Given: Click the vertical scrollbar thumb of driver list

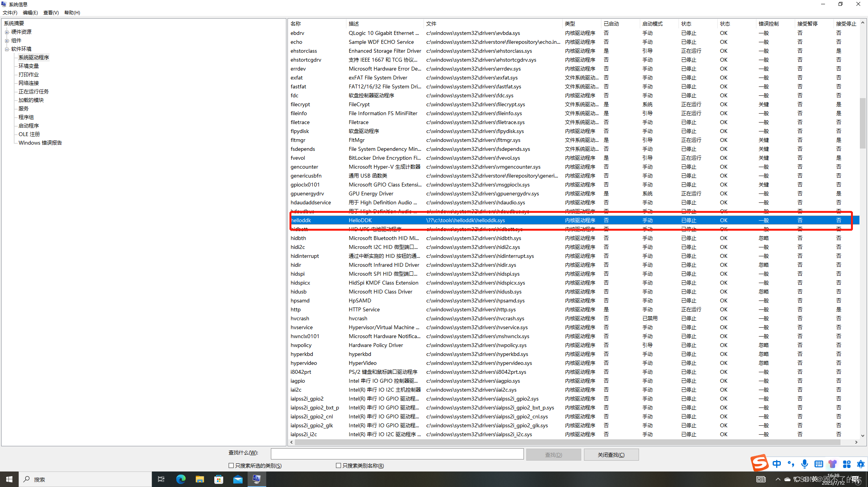Looking at the screenshot, I should pos(862,123).
